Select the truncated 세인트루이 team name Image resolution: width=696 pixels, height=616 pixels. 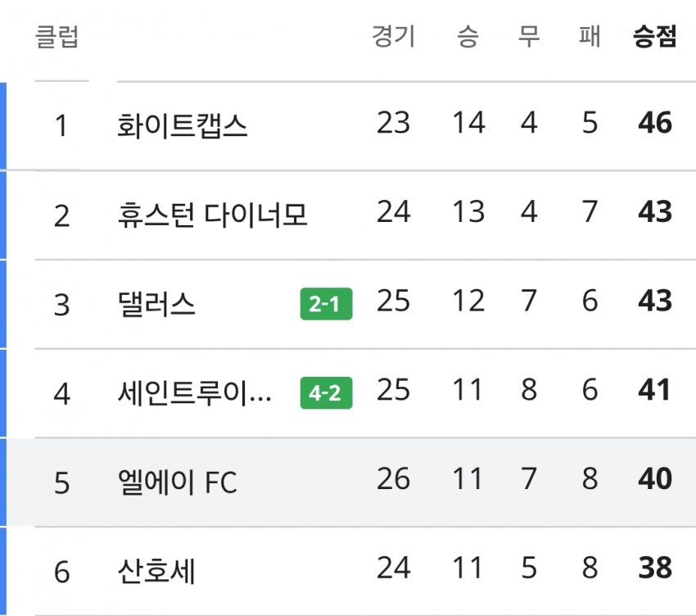point(194,393)
